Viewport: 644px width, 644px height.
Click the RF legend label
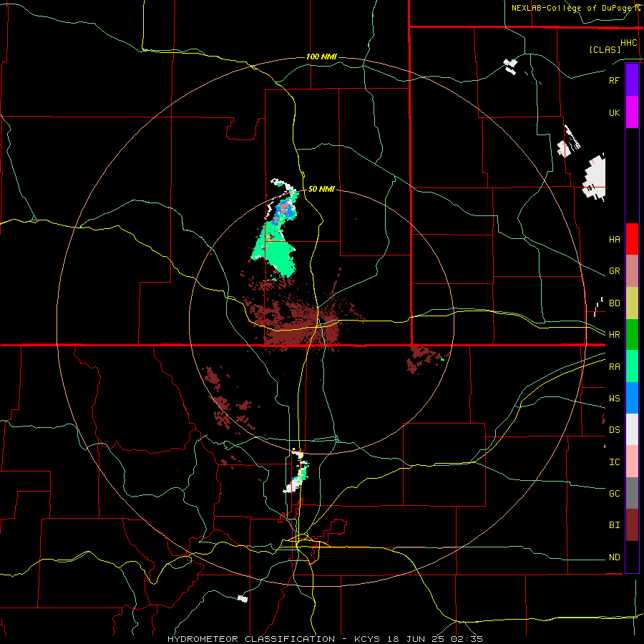point(614,80)
